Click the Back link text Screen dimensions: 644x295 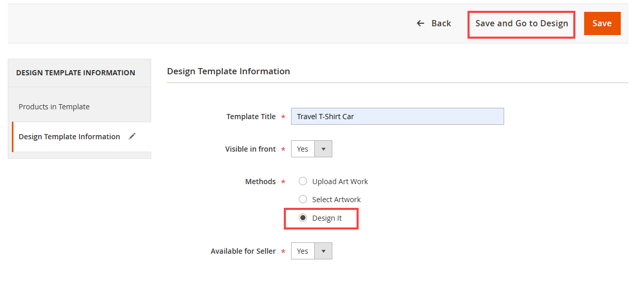coord(441,23)
